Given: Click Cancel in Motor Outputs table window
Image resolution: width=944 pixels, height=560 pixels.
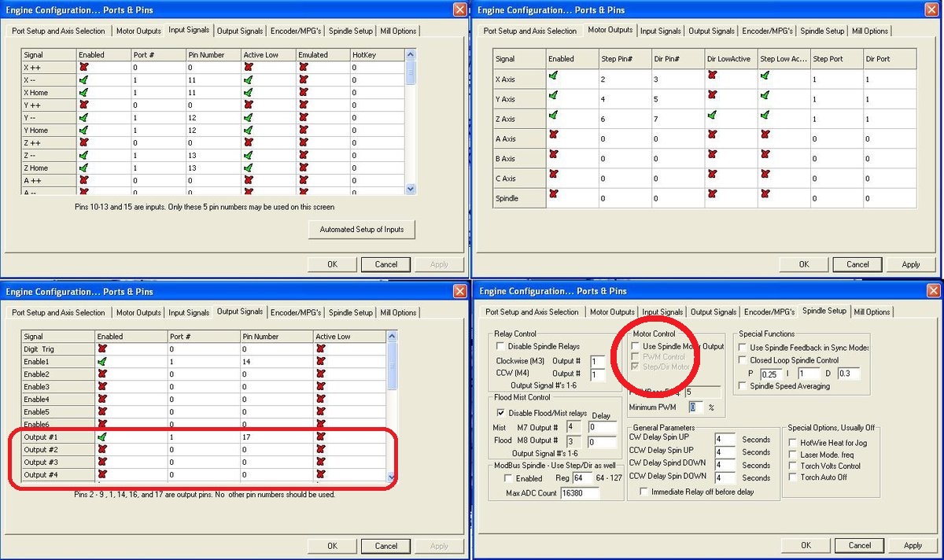Looking at the screenshot, I should coord(857,264).
